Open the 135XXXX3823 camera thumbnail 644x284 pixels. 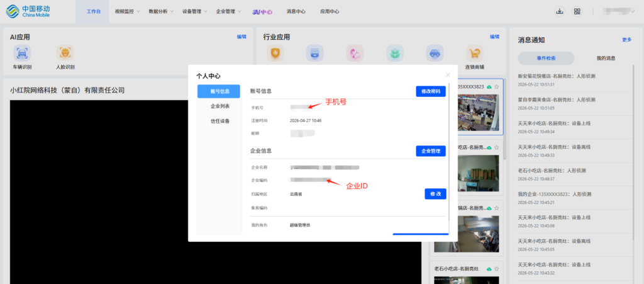point(477,112)
